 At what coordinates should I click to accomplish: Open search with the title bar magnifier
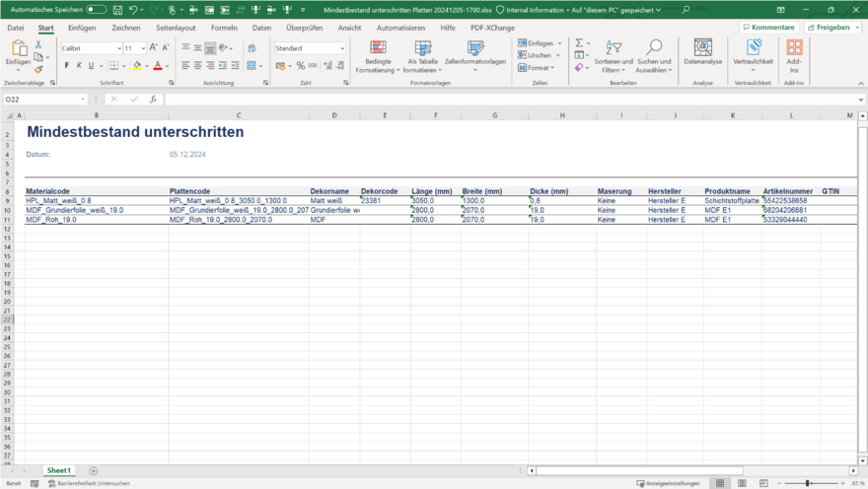pyautogui.click(x=686, y=10)
